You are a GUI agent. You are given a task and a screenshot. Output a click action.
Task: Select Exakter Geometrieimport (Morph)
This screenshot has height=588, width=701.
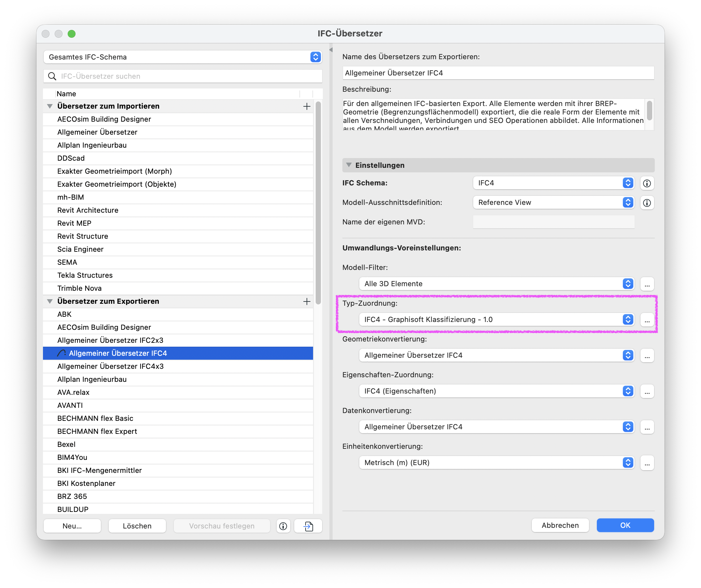click(x=178, y=171)
